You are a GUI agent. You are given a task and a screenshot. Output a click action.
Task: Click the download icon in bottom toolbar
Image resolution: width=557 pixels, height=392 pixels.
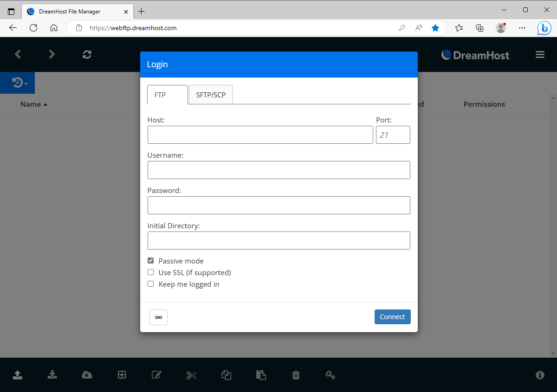coord(52,375)
